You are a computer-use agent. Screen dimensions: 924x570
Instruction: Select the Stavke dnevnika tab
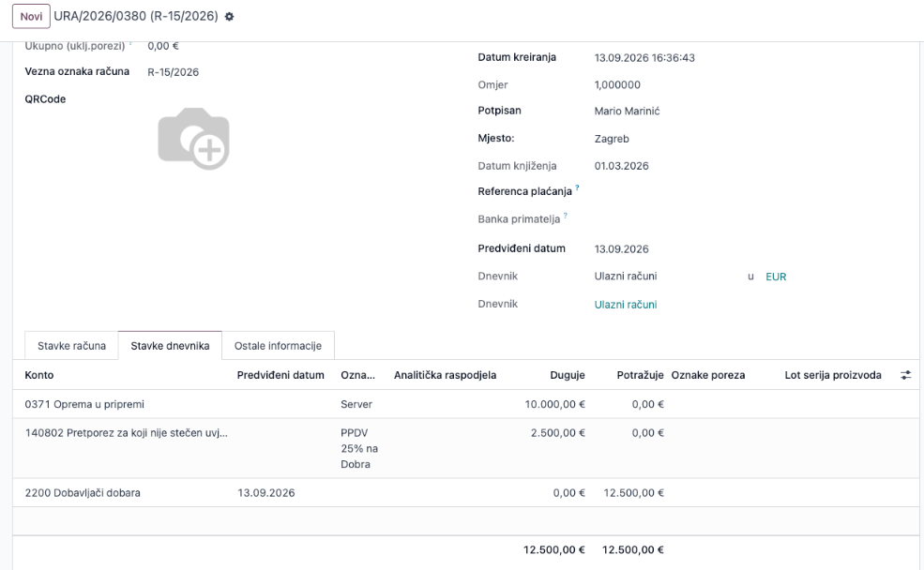click(x=170, y=346)
